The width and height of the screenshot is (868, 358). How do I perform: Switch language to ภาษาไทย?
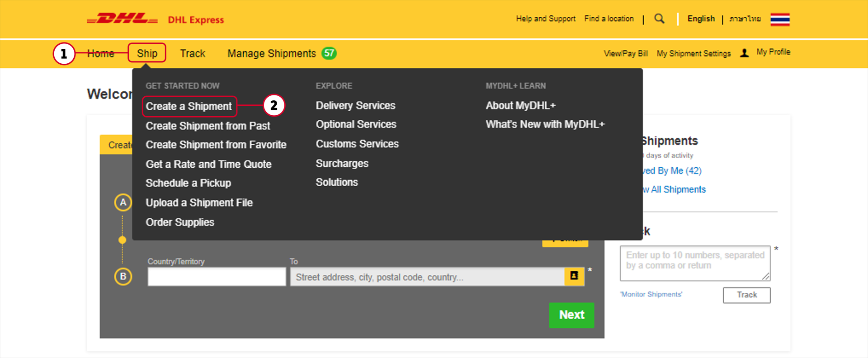(745, 19)
